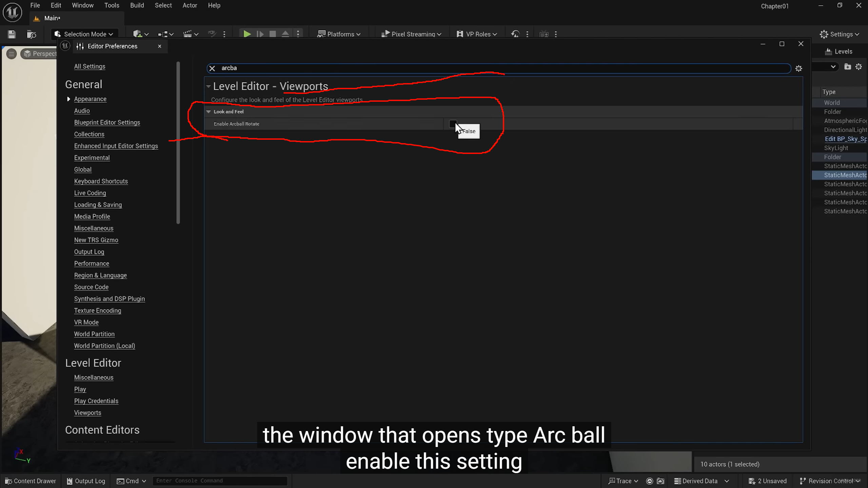
Task: Click the search settings gear icon
Action: click(798, 69)
